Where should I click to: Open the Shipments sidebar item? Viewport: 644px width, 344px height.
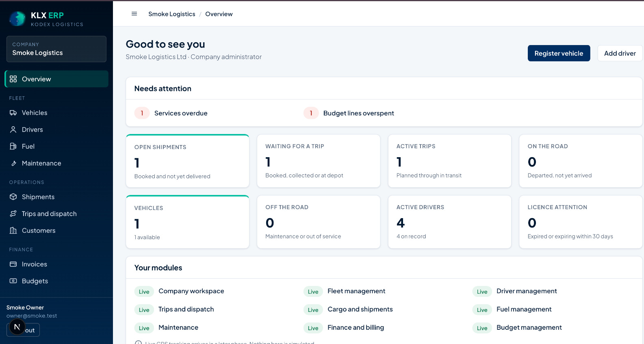pos(56,197)
